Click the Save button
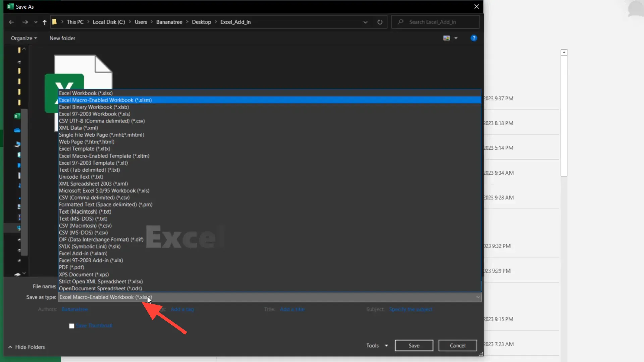Viewport: 644px width, 362px height. [414, 345]
